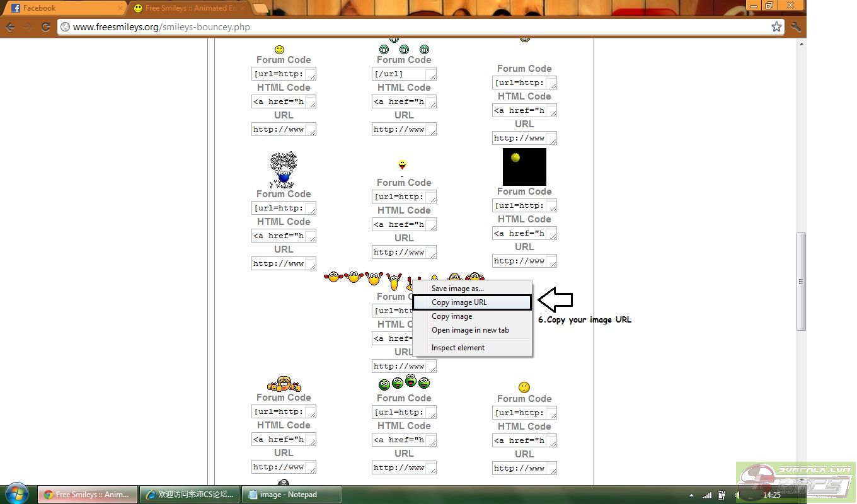The height and width of the screenshot is (504, 857).
Task: Click the browser back arrow button
Action: 11,27
